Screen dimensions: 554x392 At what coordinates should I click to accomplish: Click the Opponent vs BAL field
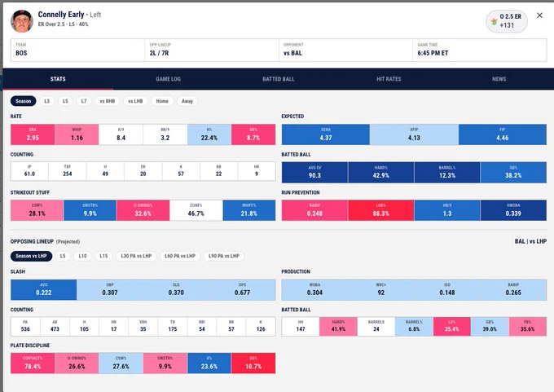coord(345,50)
